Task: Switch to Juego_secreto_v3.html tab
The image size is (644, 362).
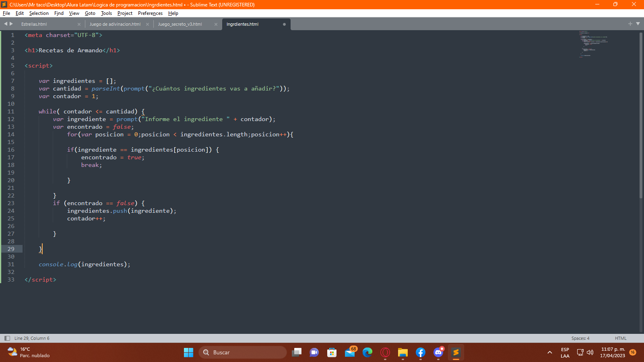Action: coord(180,24)
